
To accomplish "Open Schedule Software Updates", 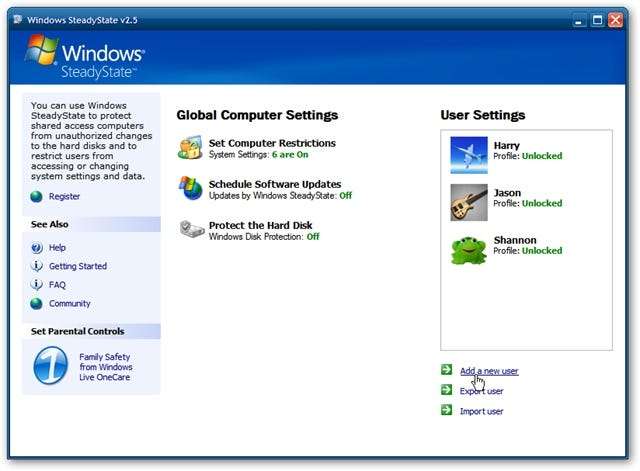I will [x=275, y=184].
